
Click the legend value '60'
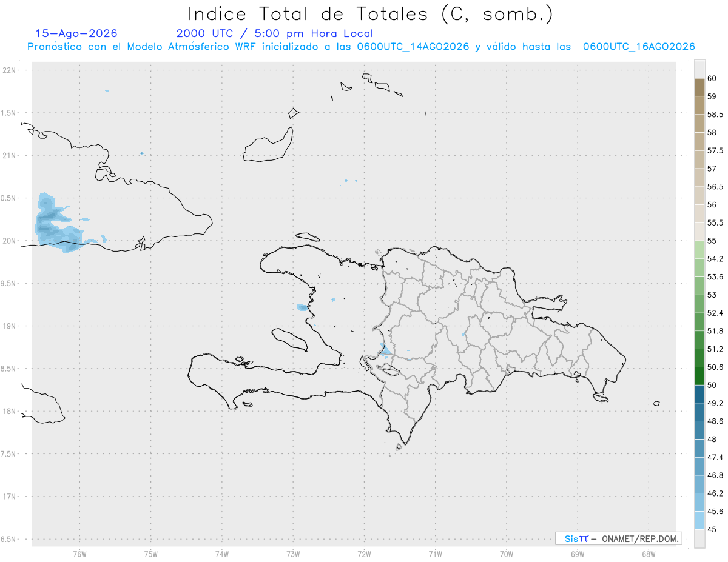(712, 78)
